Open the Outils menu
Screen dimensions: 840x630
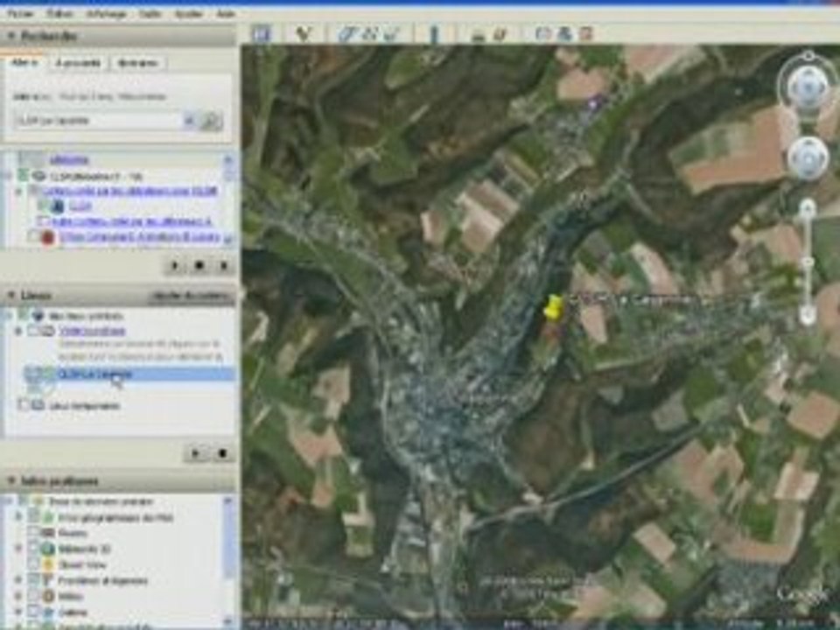[x=150, y=14]
